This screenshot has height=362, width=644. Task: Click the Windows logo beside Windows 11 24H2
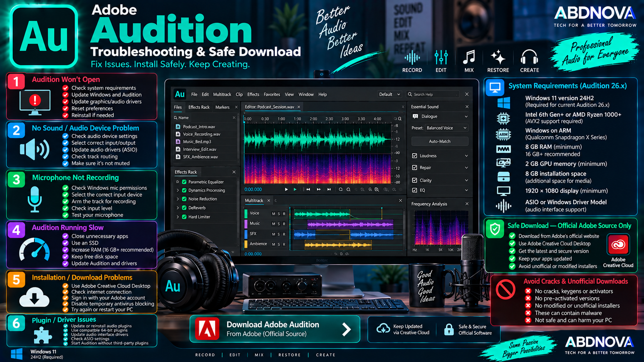(17, 354)
